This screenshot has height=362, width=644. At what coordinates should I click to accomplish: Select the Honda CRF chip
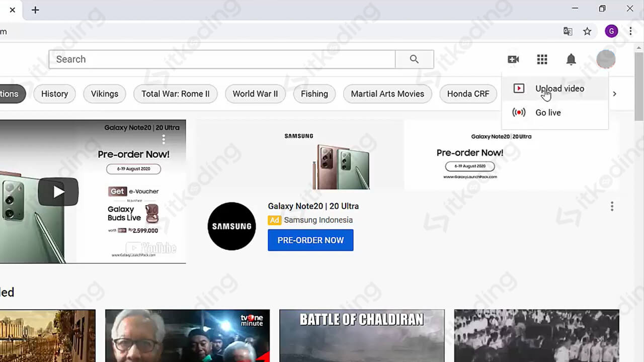(x=468, y=94)
